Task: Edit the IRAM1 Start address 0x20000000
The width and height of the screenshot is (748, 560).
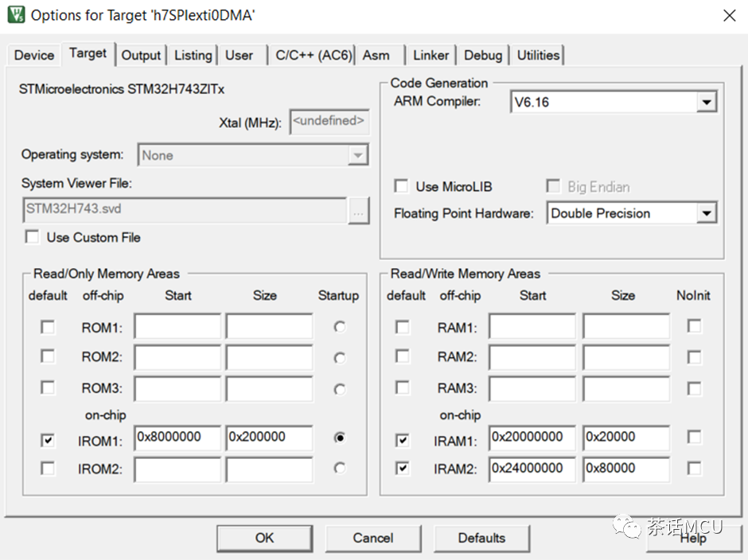Action: pos(532,437)
